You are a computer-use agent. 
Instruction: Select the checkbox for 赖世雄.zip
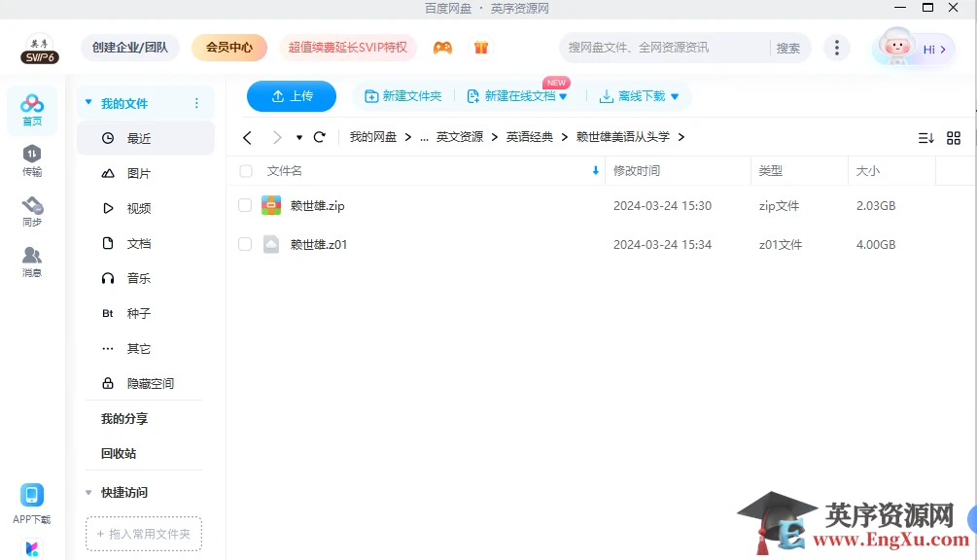tap(245, 205)
